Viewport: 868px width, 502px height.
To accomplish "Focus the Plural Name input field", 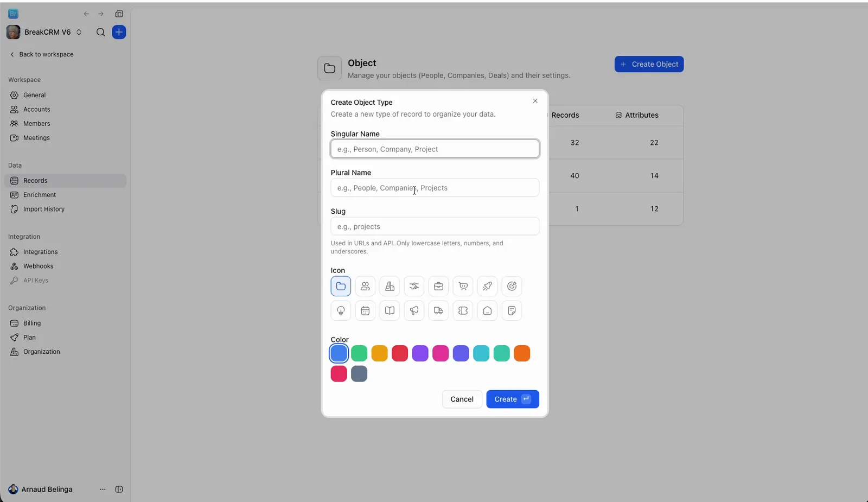I will [435, 188].
